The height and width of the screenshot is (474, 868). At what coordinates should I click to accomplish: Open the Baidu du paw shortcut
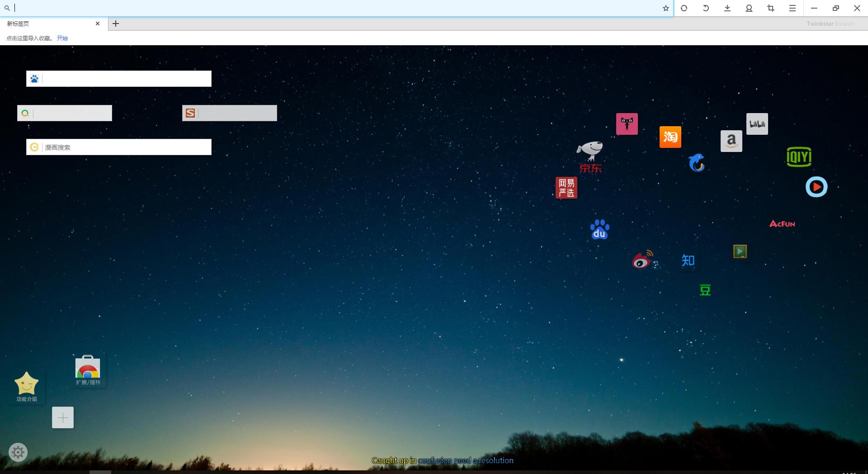[x=600, y=230]
